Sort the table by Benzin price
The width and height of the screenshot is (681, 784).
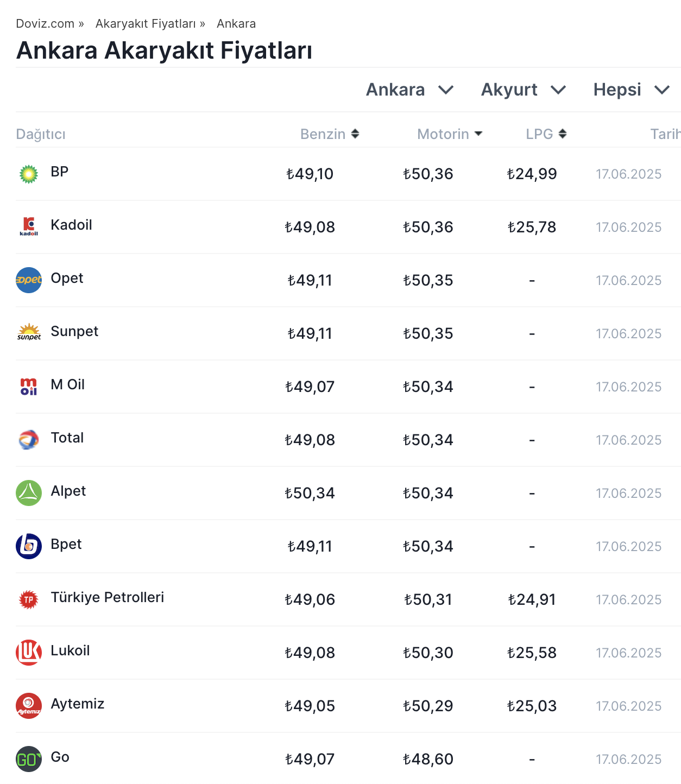click(x=330, y=134)
